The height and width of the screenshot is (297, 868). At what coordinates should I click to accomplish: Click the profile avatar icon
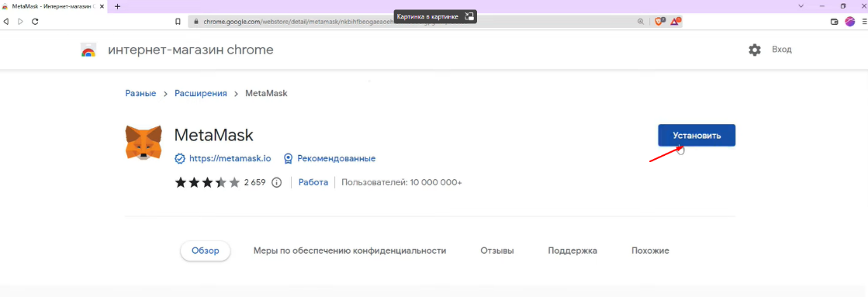(849, 22)
